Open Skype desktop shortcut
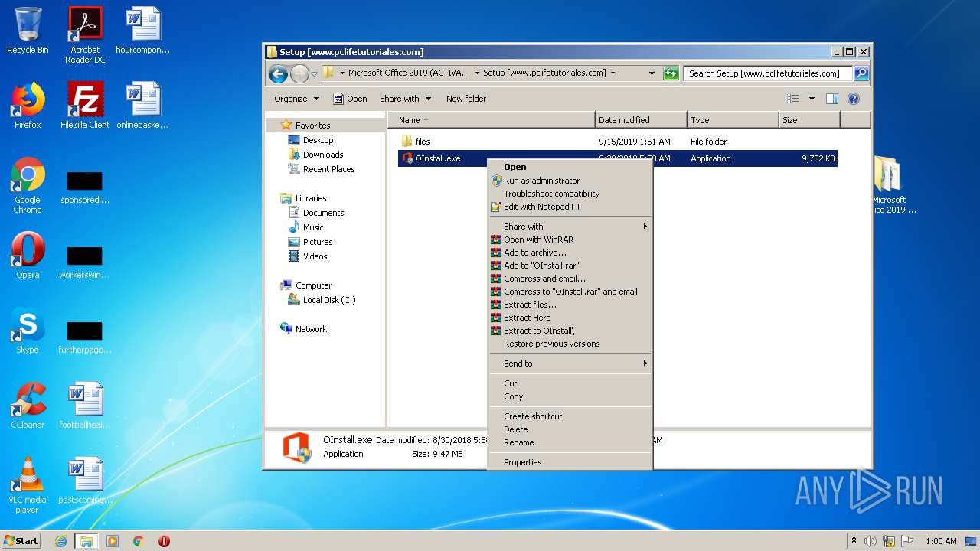 [x=28, y=331]
